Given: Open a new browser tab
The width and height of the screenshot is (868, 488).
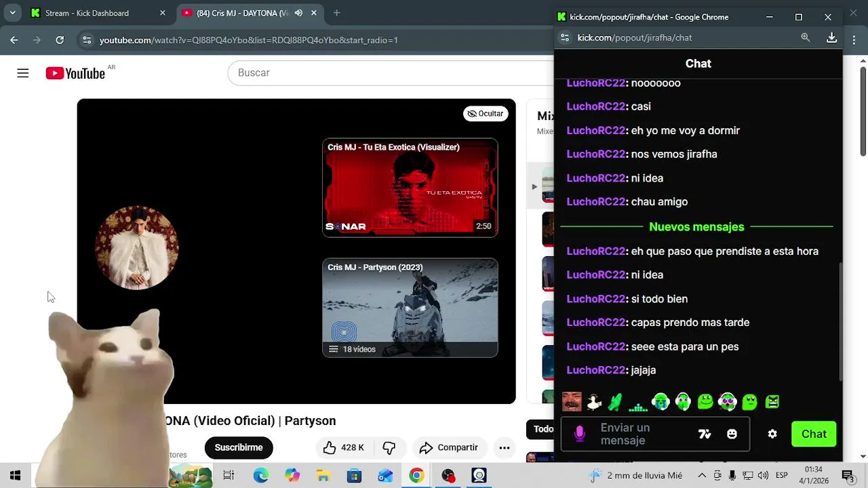Looking at the screenshot, I should [336, 13].
